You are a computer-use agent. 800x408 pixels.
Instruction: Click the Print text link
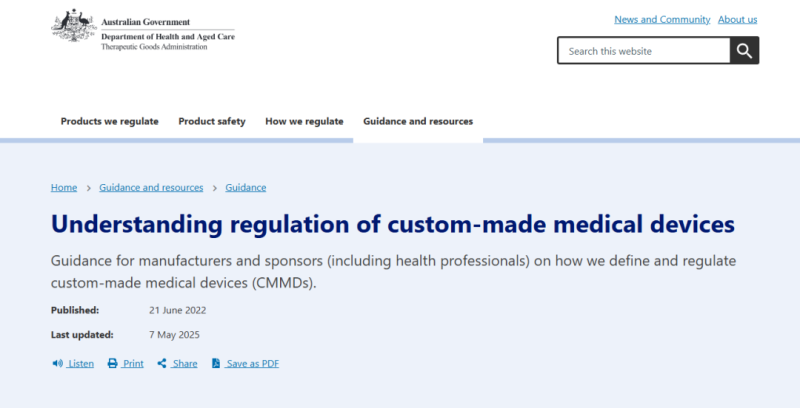pyautogui.click(x=134, y=364)
